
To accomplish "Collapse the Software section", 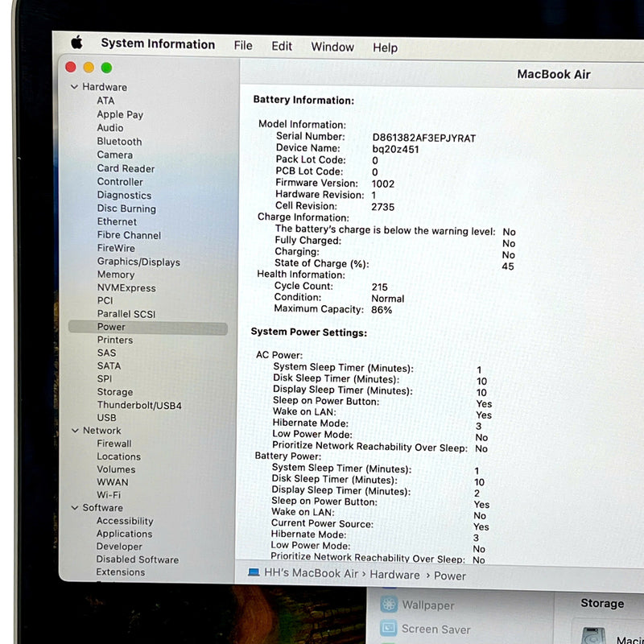I will [74, 508].
